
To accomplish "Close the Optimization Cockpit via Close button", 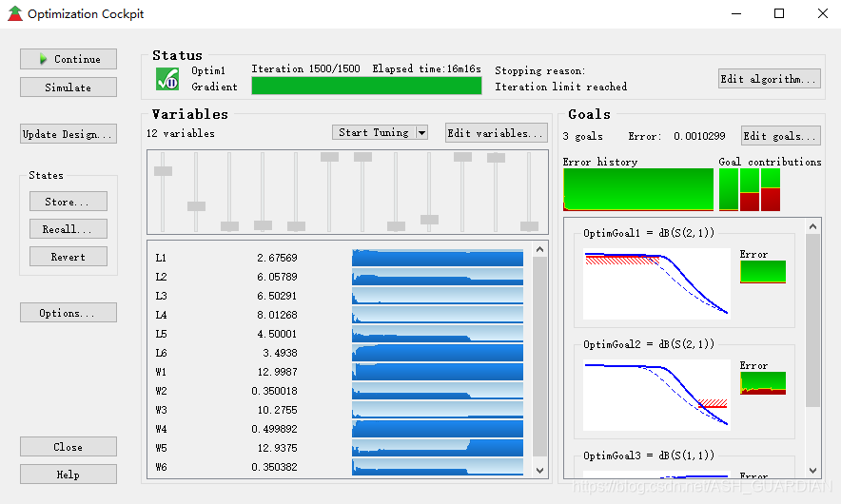I will (68, 447).
